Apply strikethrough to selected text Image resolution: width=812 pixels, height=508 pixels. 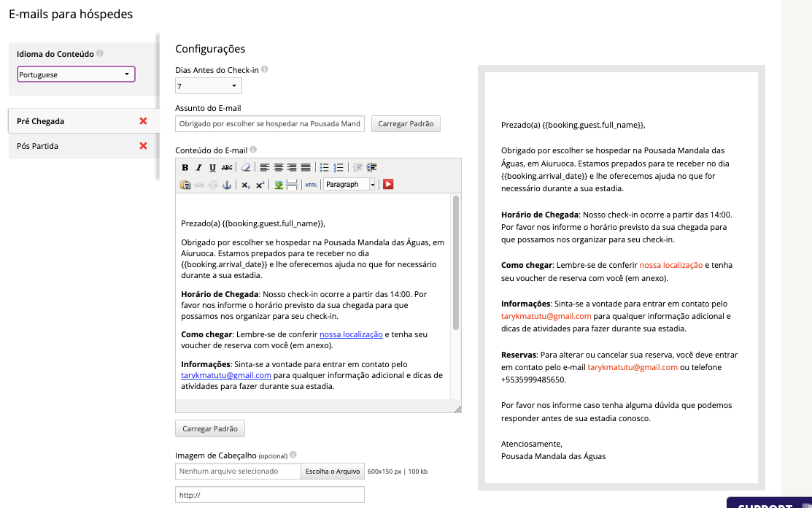pos(227,167)
